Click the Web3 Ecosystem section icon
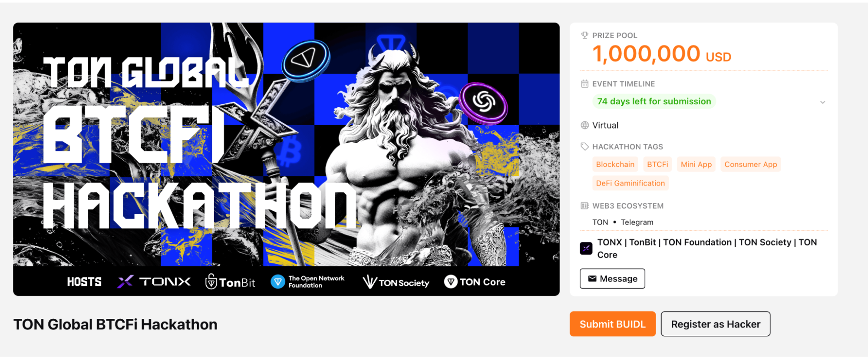This screenshot has width=868, height=358. pos(584,206)
